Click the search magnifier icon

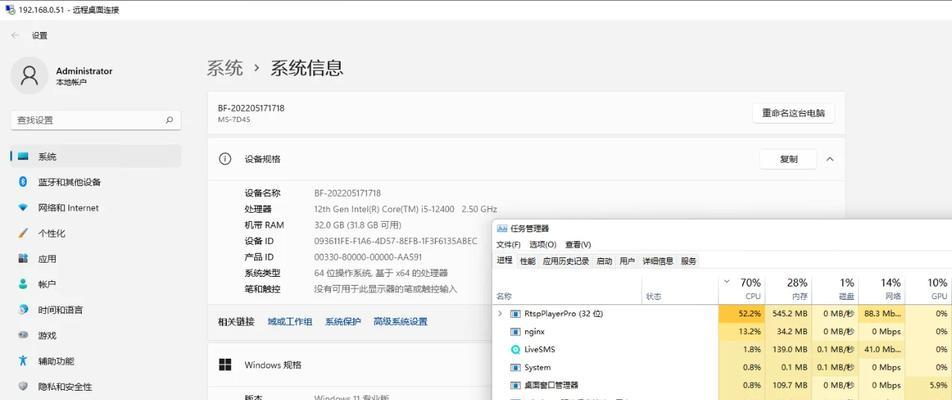pos(169,120)
